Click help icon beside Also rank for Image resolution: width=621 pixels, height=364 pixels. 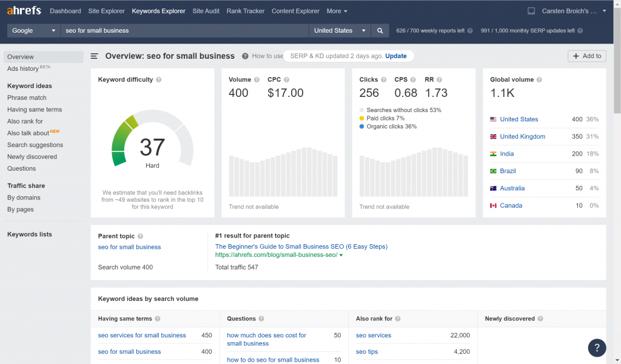[x=398, y=319]
